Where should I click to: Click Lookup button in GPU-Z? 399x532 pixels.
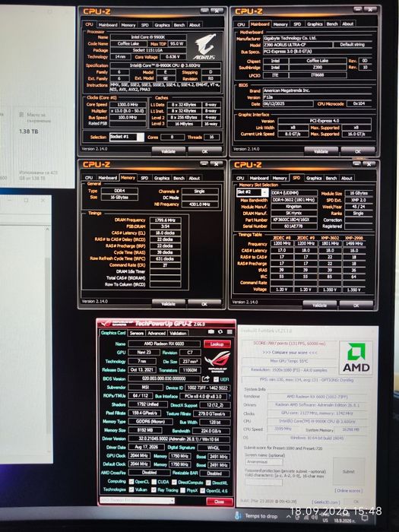[217, 344]
